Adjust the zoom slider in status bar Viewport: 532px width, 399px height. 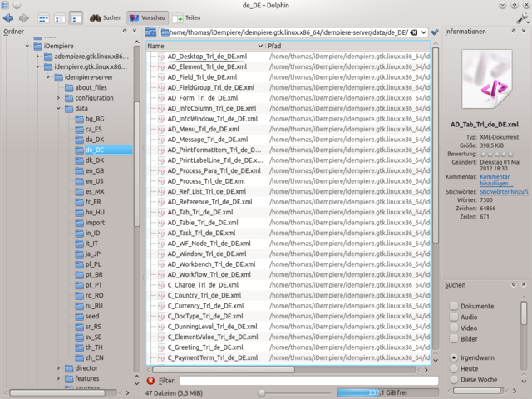coord(261,392)
